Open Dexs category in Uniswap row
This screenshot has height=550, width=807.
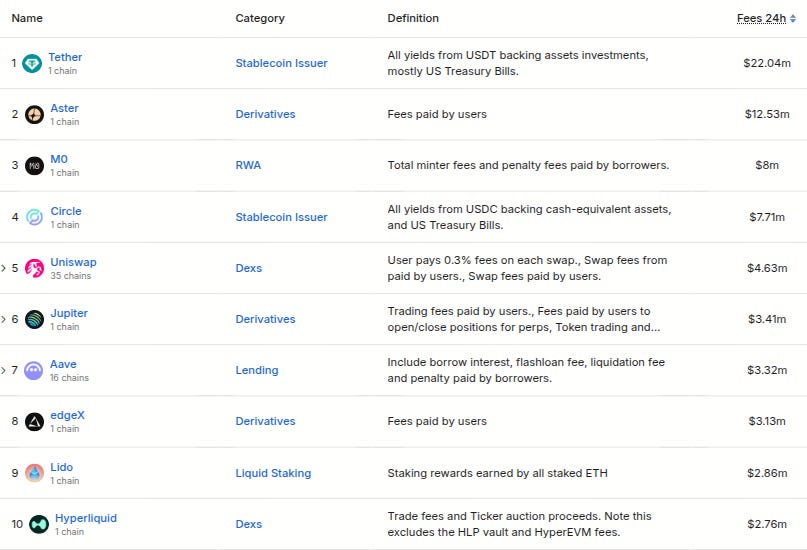[x=249, y=268]
